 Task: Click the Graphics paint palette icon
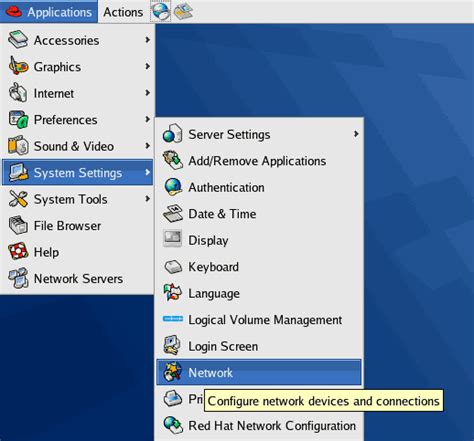[x=18, y=66]
